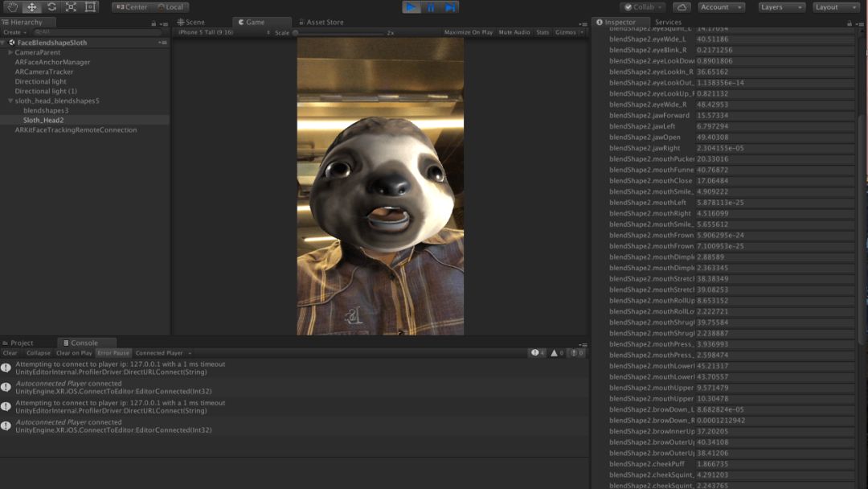Open the FaceBlendshapeSloth scene options menu
Viewport: 868px width, 489px height.
[x=162, y=43]
